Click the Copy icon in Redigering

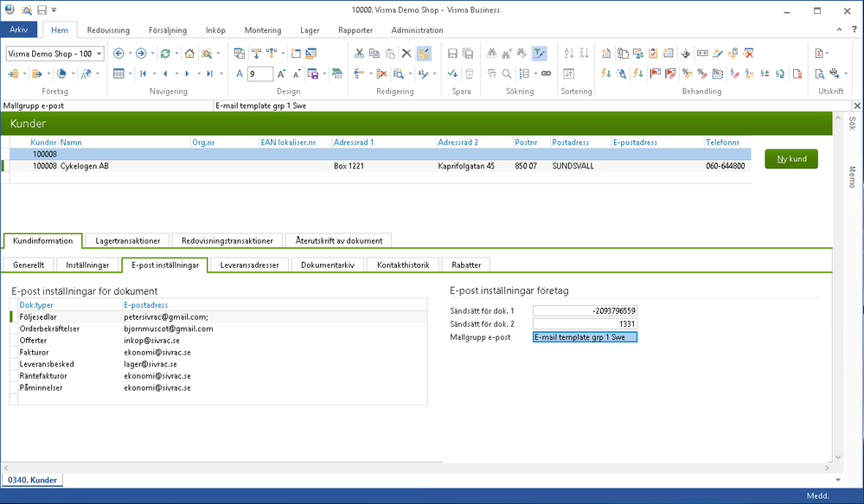[x=374, y=54]
